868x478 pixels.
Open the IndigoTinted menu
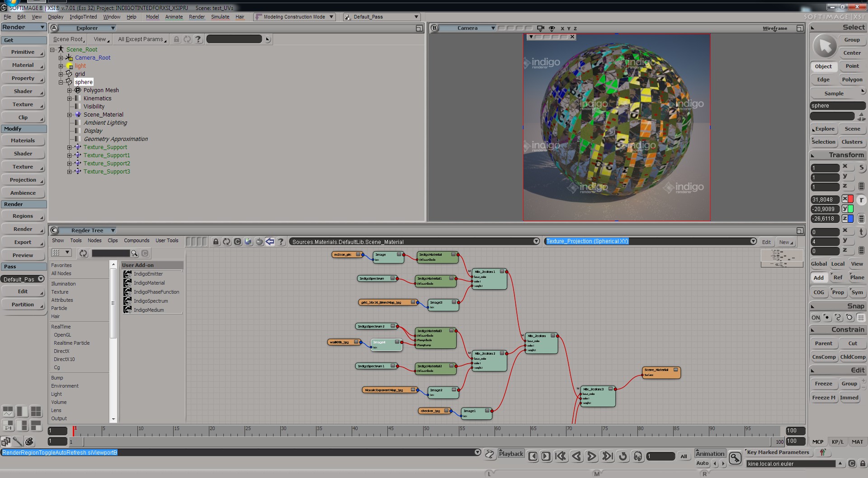(83, 17)
